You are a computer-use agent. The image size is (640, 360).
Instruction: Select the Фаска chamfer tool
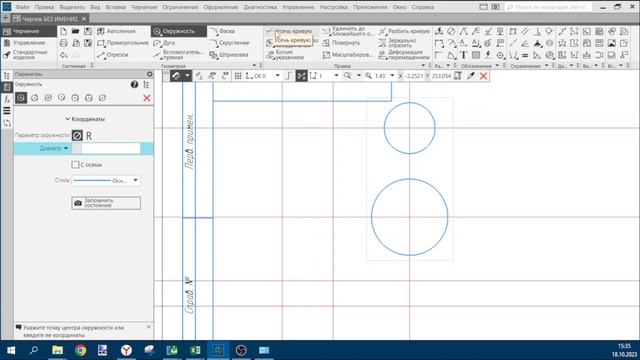pos(222,31)
